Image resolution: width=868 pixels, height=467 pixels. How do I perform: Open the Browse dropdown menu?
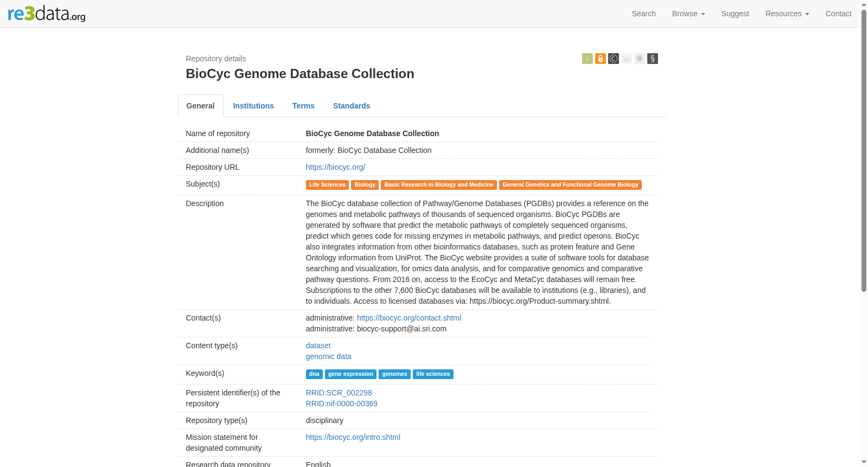(688, 14)
